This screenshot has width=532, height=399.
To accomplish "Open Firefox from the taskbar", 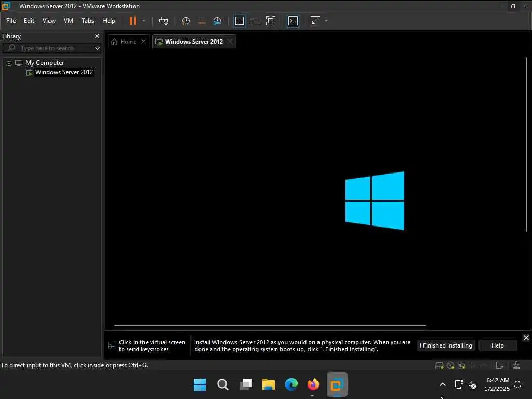I will point(313,384).
